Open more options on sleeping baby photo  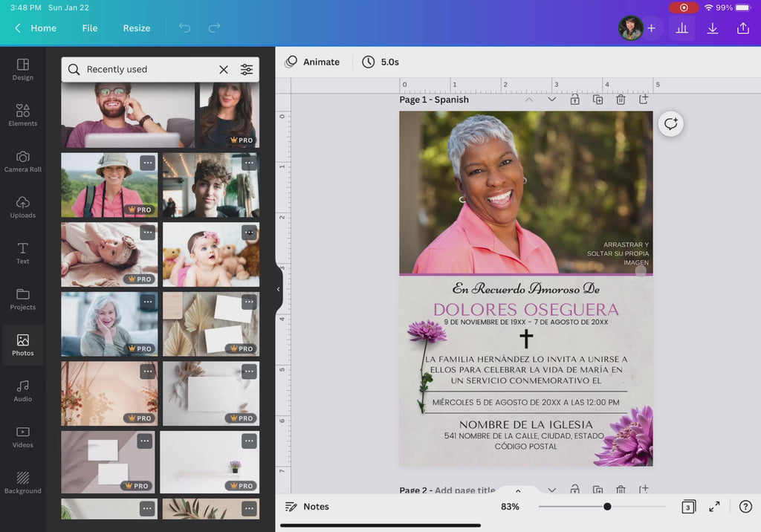click(x=148, y=233)
